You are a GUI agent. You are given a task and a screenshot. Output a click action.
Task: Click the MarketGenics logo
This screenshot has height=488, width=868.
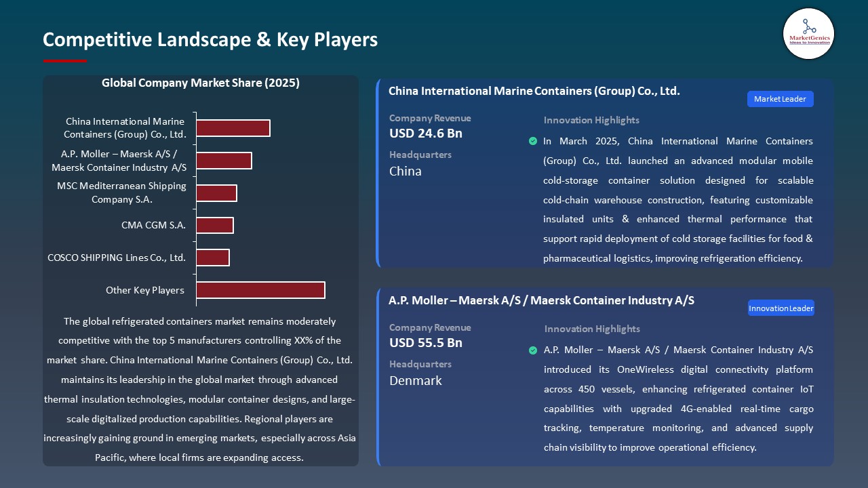tap(808, 33)
